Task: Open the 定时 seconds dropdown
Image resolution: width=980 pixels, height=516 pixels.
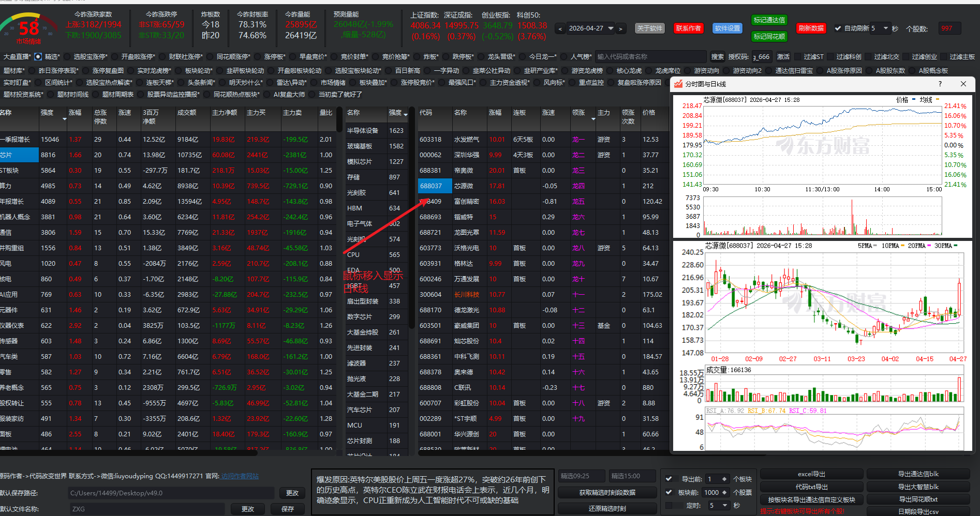Action: [x=724, y=506]
